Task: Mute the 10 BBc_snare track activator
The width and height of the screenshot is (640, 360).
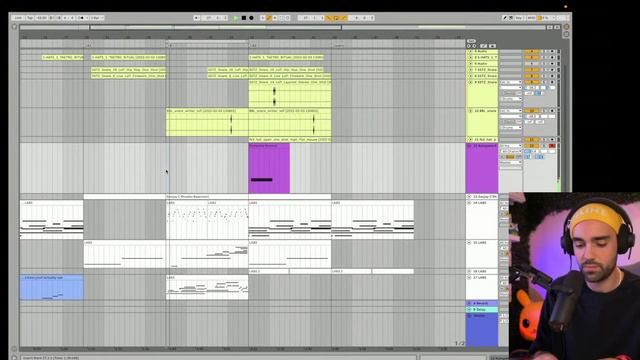Action: (x=531, y=111)
